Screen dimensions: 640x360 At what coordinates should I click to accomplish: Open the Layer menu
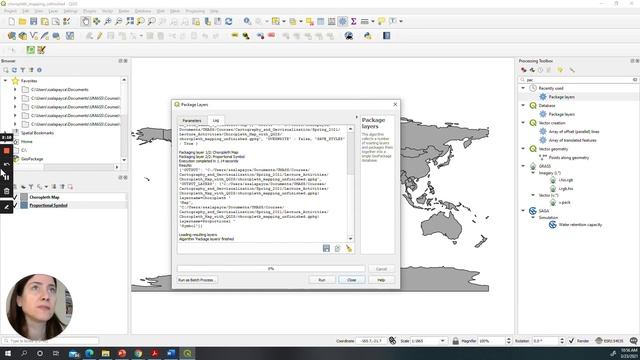click(53, 11)
